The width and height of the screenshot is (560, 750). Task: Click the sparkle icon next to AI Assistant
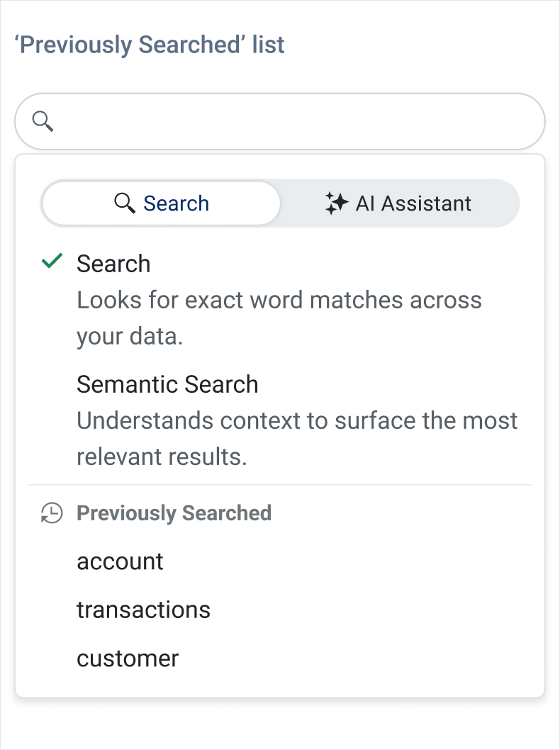tap(338, 203)
